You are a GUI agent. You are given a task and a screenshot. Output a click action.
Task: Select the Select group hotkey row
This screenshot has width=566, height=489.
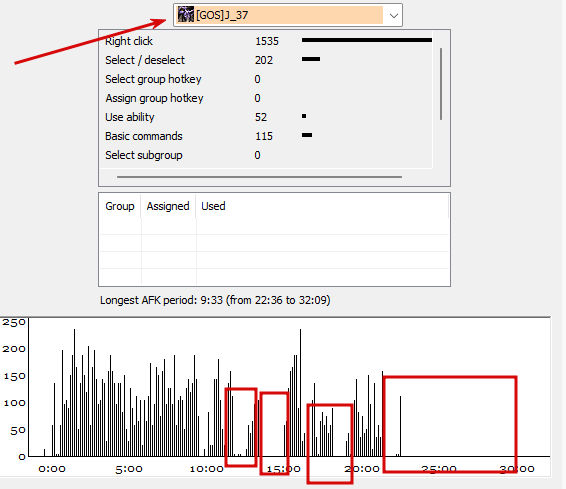click(x=266, y=79)
